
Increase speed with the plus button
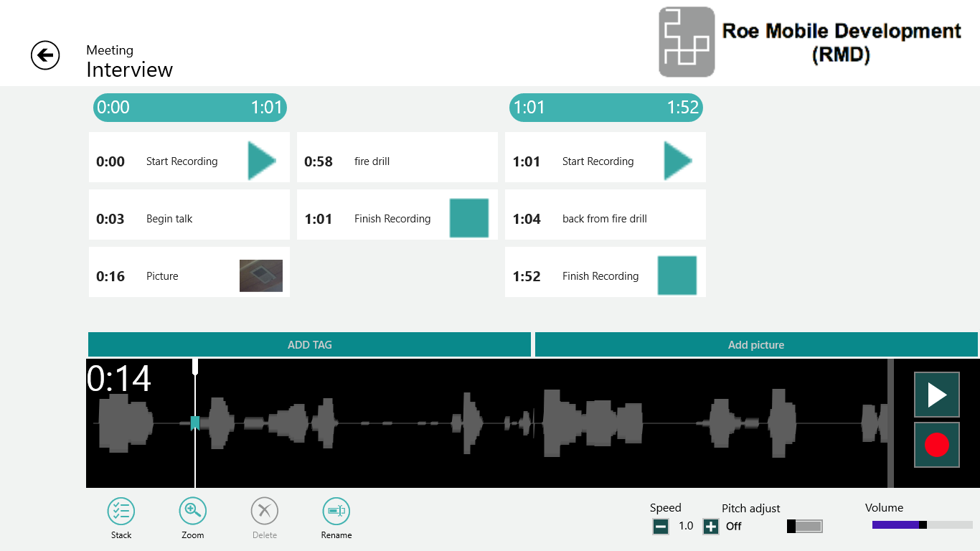(x=711, y=527)
